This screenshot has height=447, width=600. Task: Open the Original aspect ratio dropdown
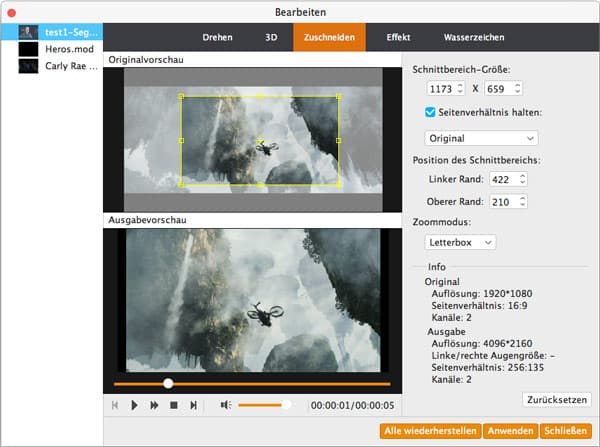pos(481,137)
